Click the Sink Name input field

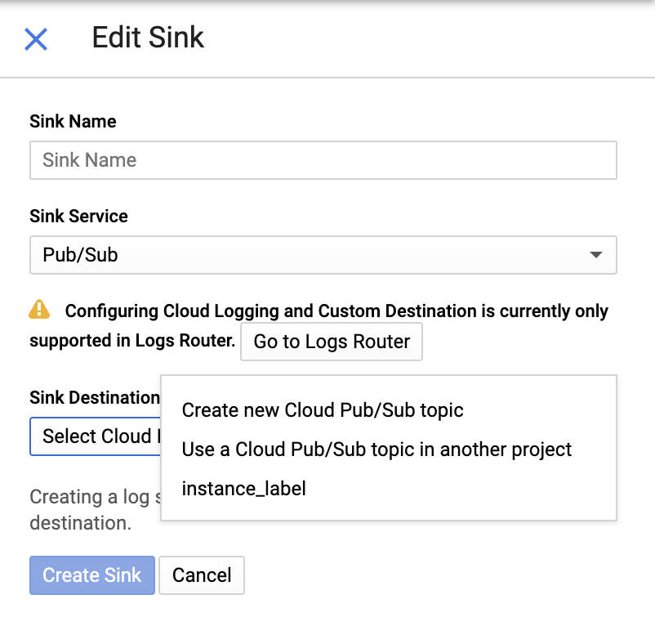pyautogui.click(x=323, y=160)
